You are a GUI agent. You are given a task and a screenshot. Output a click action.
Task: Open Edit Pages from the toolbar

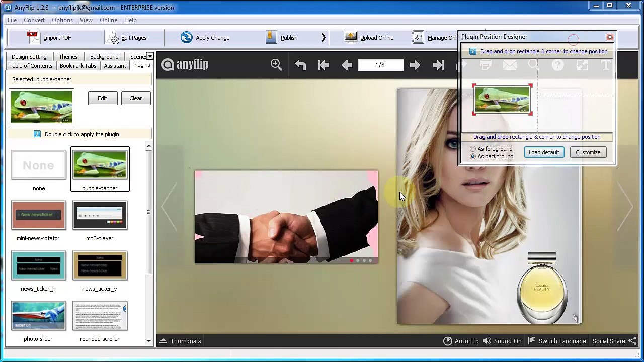pos(126,38)
